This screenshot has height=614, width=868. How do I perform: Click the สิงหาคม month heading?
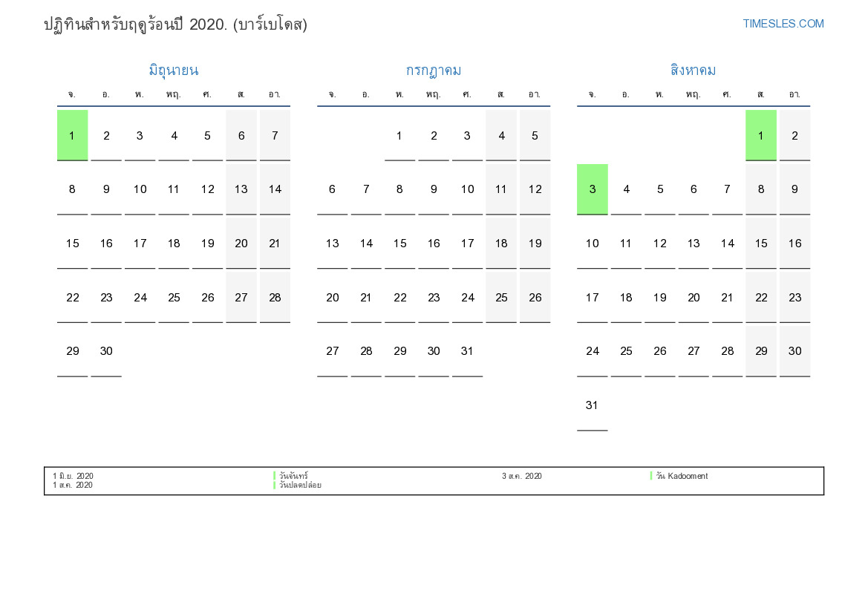693,71
